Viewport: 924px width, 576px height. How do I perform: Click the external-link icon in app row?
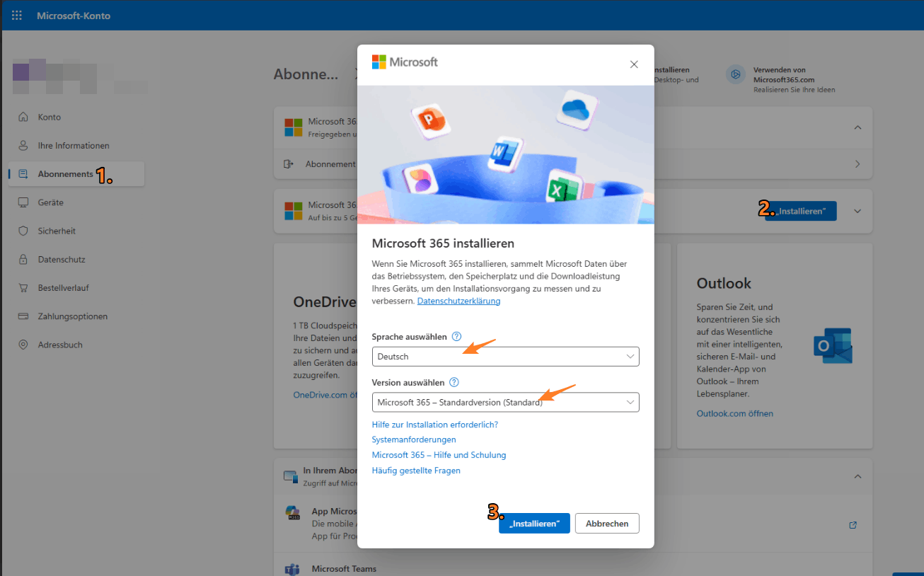(x=853, y=525)
